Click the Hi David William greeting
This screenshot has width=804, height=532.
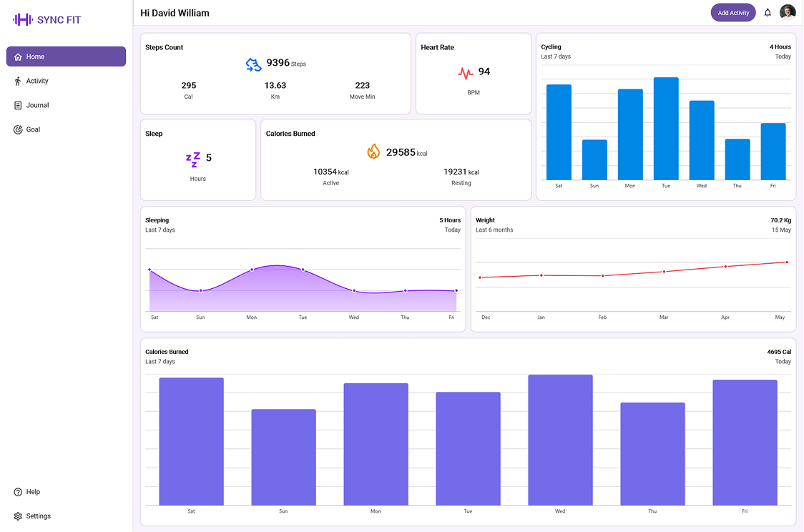pos(175,13)
